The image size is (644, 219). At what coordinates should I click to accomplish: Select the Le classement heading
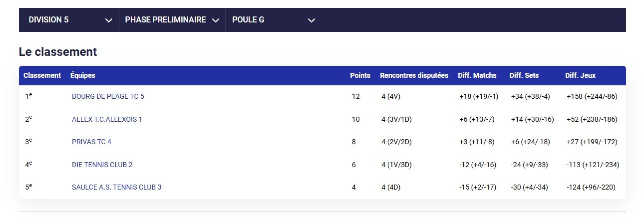(x=58, y=52)
